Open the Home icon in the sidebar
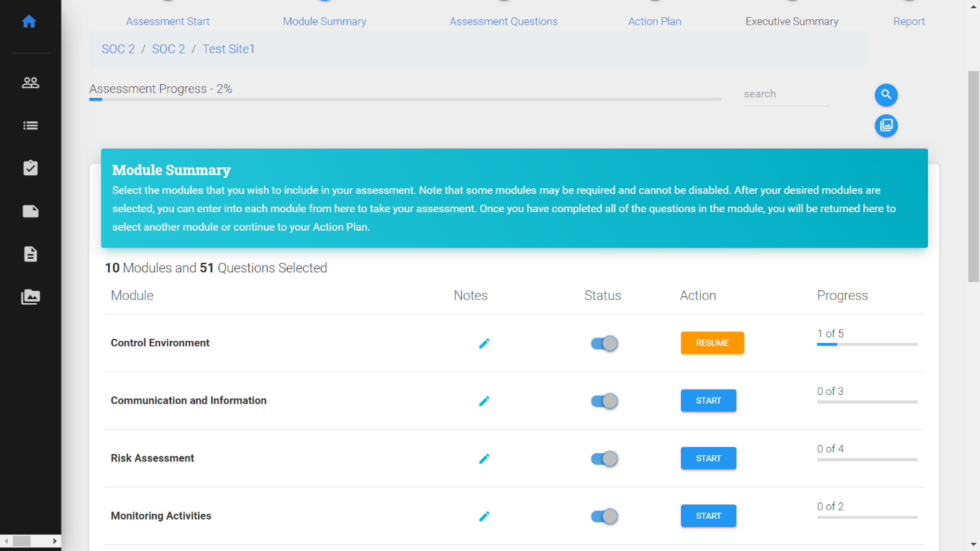Screen dimensions: 980x551 tap(29, 22)
